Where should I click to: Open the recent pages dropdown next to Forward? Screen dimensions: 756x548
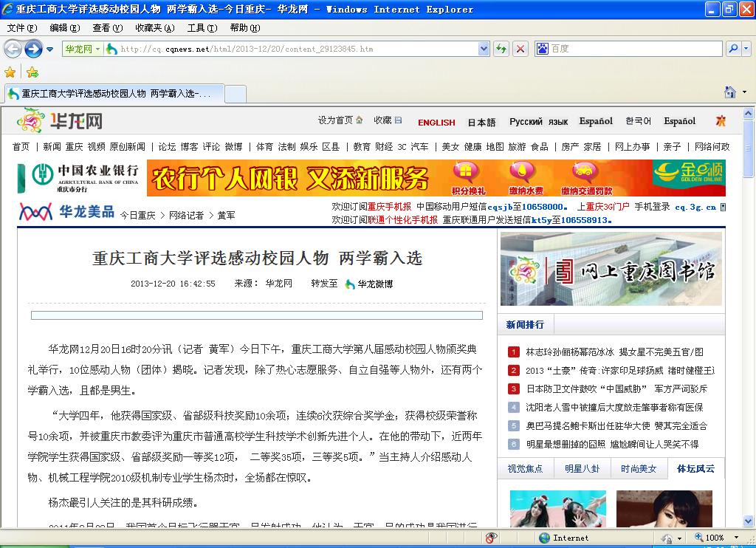[x=50, y=49]
